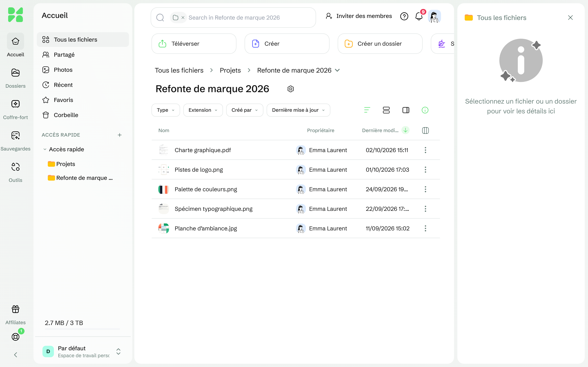Screen dimensions: 588x367
Task: Open the Type filter dropdown
Action: coord(166,110)
